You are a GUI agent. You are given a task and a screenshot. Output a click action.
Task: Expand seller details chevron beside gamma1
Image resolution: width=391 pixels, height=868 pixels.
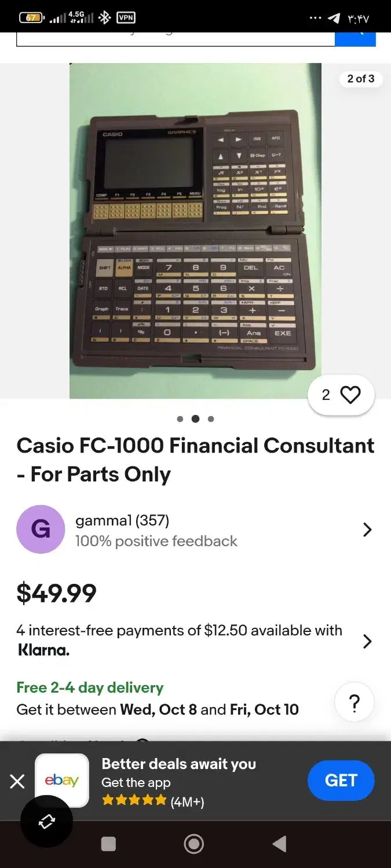[x=367, y=529]
